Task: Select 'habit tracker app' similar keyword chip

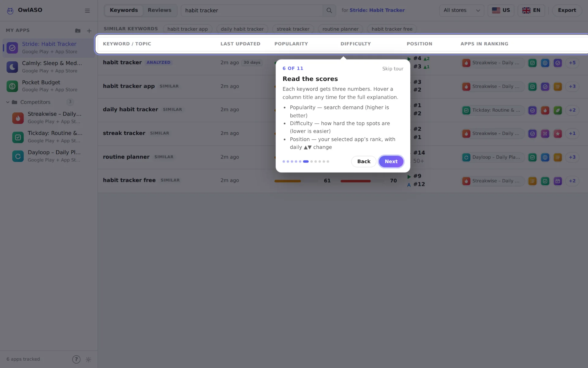Action: pyautogui.click(x=187, y=29)
